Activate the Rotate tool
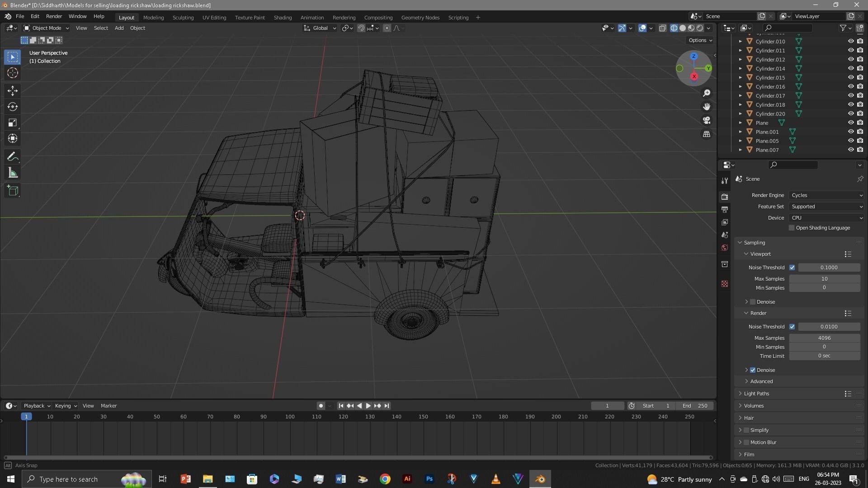868x488 pixels. pos(13,107)
